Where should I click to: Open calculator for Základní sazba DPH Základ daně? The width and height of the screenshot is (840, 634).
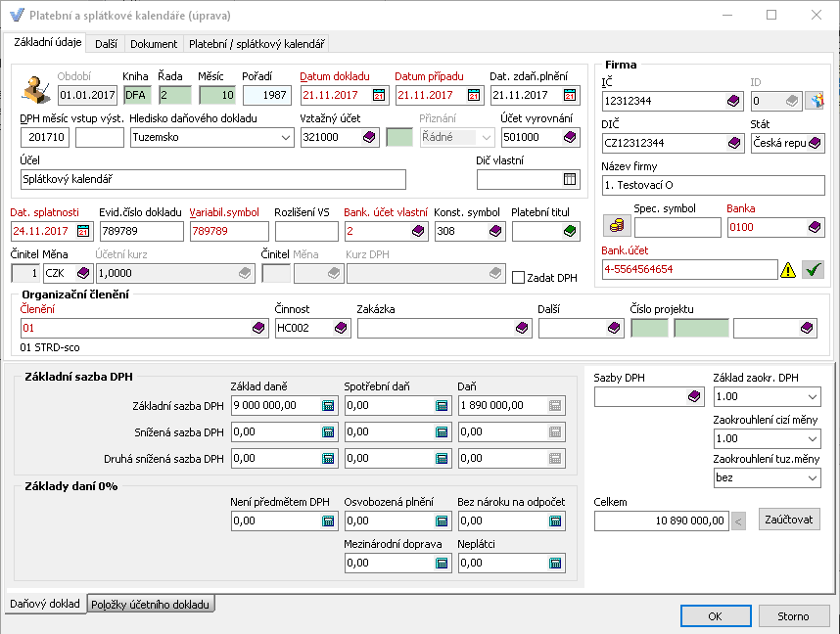pos(328,406)
